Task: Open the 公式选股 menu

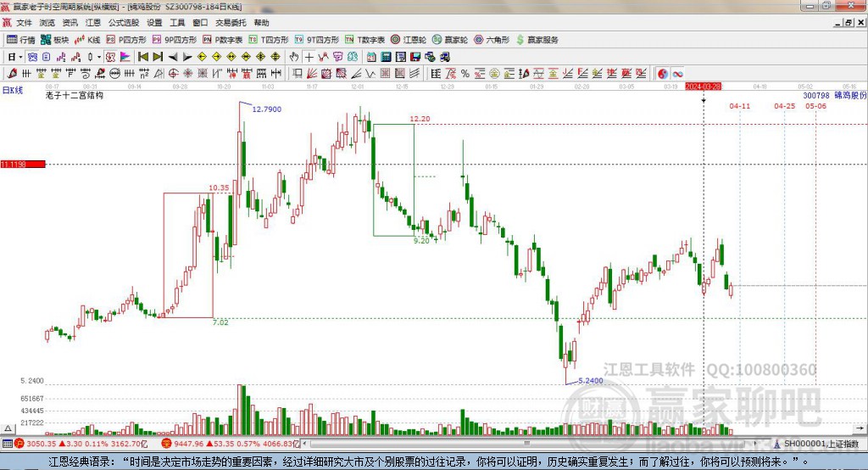Action: pyautogui.click(x=124, y=23)
